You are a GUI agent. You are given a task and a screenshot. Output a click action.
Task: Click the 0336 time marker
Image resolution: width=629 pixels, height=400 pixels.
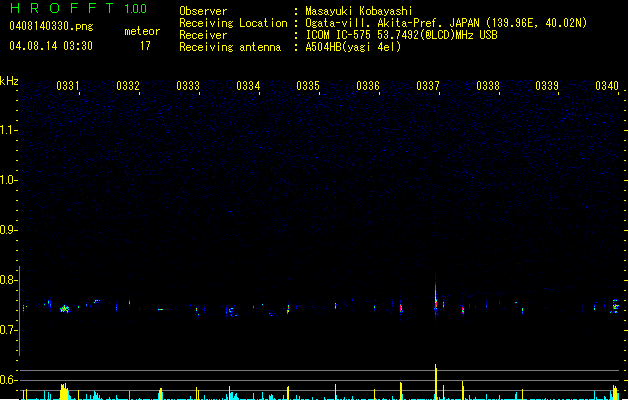tap(368, 86)
